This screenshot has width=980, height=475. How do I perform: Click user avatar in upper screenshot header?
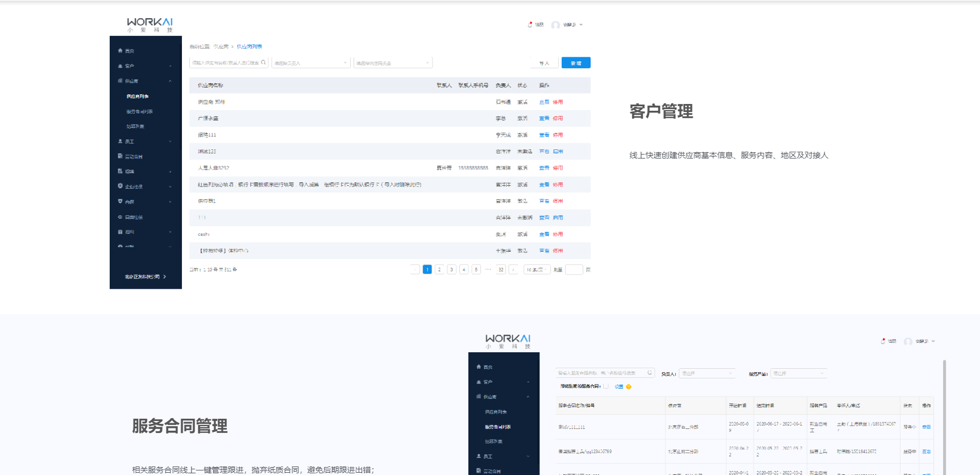click(555, 25)
